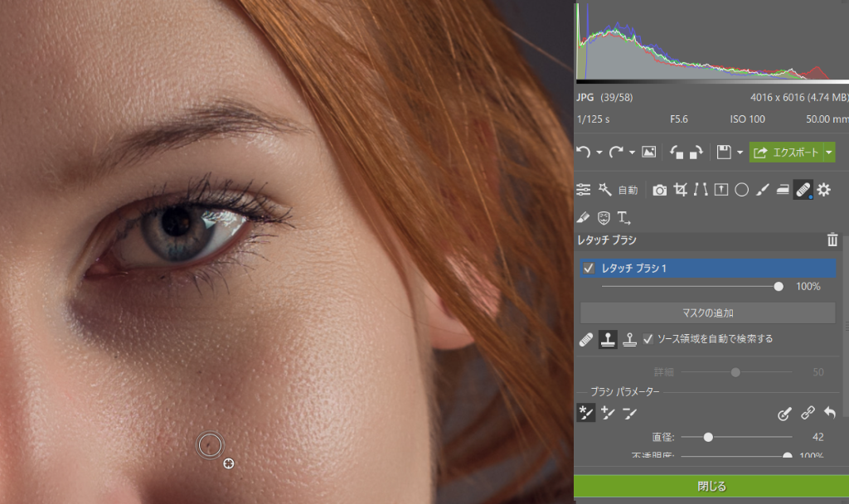Click the redo arrow icon

point(616,153)
